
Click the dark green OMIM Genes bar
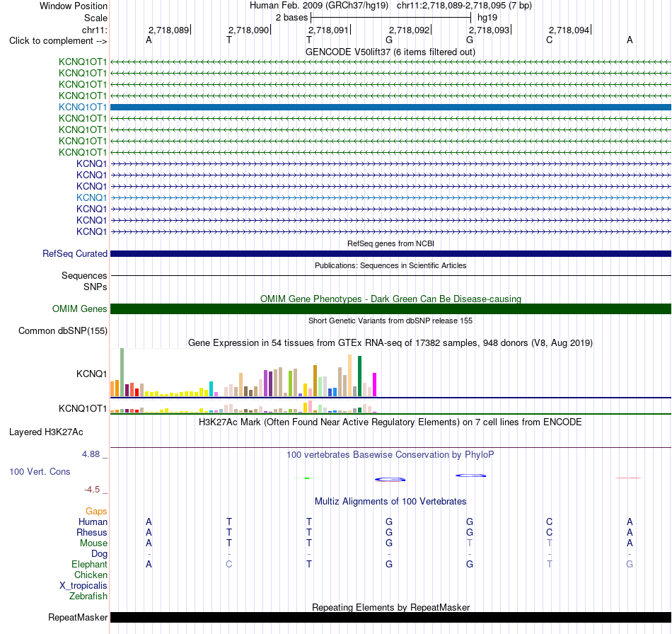[390, 309]
